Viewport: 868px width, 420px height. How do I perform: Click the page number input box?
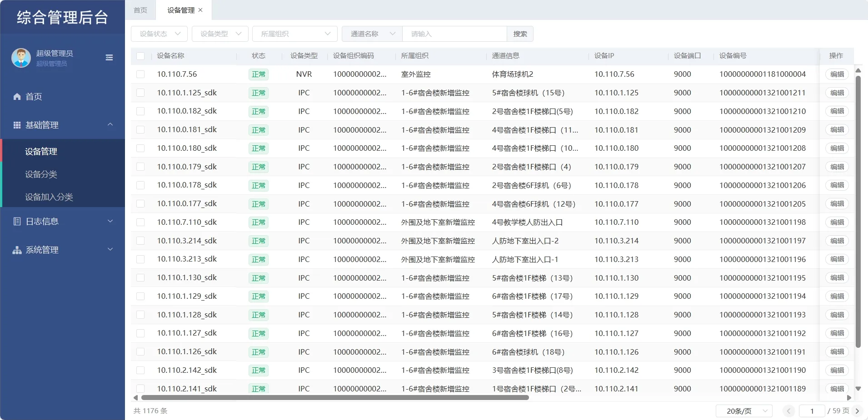[x=812, y=411]
